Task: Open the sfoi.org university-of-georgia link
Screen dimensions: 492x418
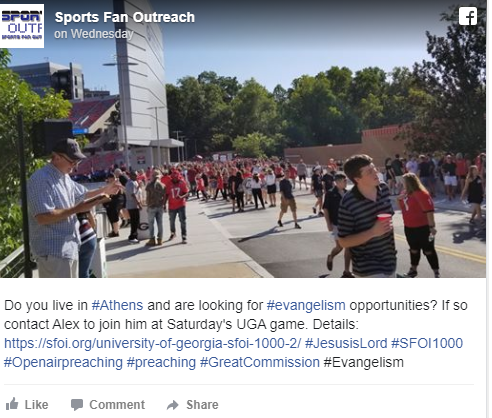Action: 152,343
